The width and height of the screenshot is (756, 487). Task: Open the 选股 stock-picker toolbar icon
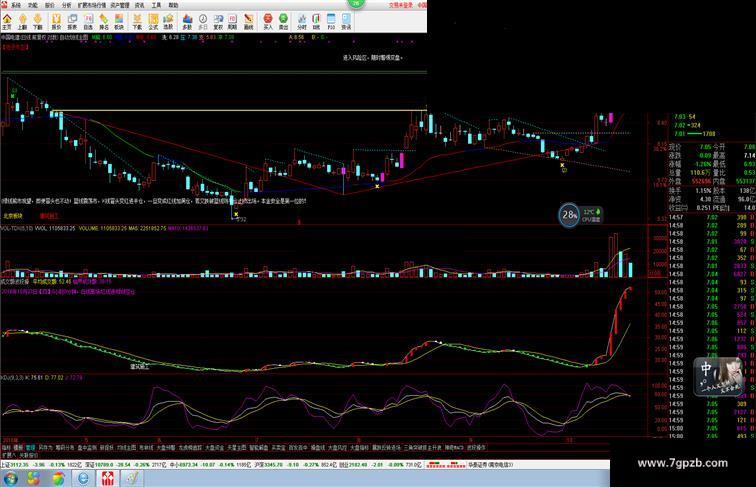[168, 21]
